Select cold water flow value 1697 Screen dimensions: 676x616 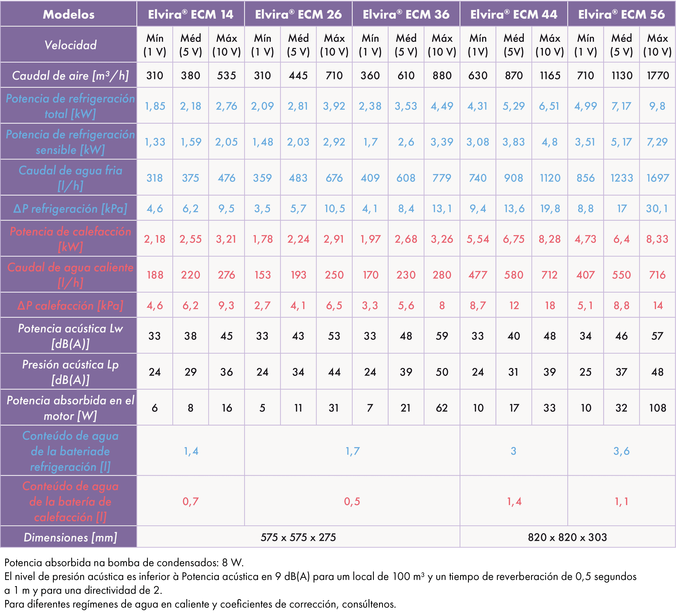pyautogui.click(x=658, y=178)
